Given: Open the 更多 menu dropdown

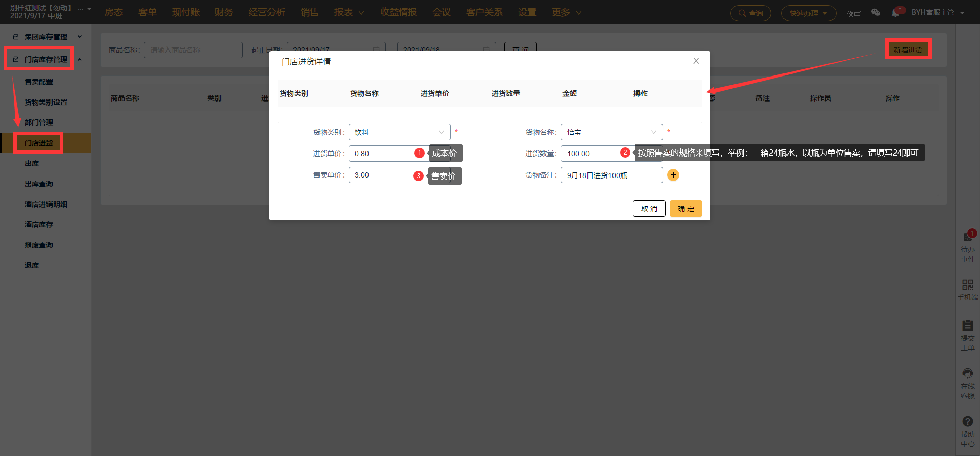Looking at the screenshot, I should (567, 12).
